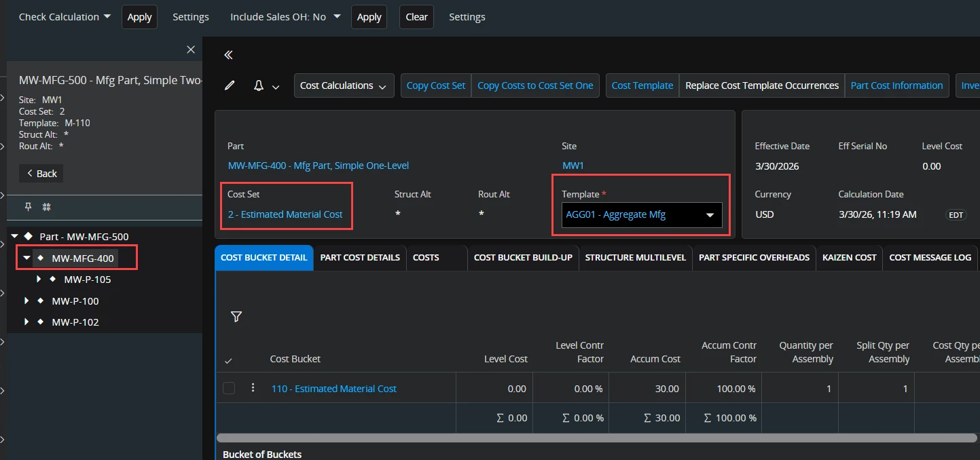This screenshot has height=460, width=980.
Task: Open row actions menu for bucket 110
Action: (253, 388)
